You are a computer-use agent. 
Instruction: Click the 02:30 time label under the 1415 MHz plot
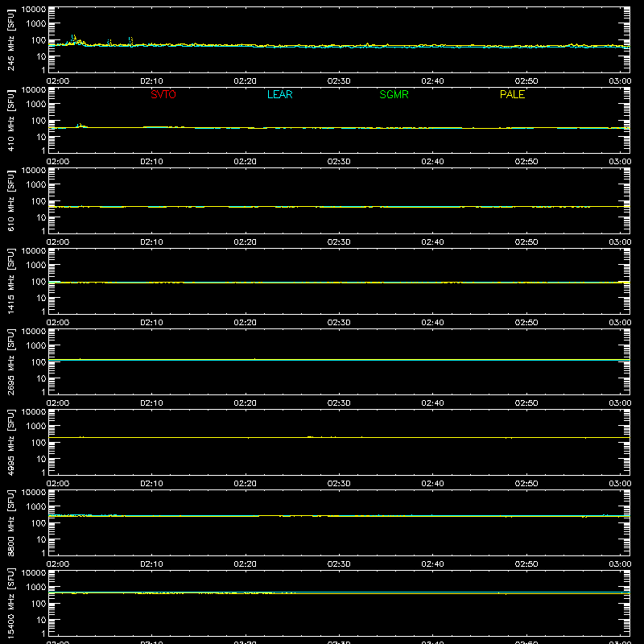pyautogui.click(x=339, y=323)
